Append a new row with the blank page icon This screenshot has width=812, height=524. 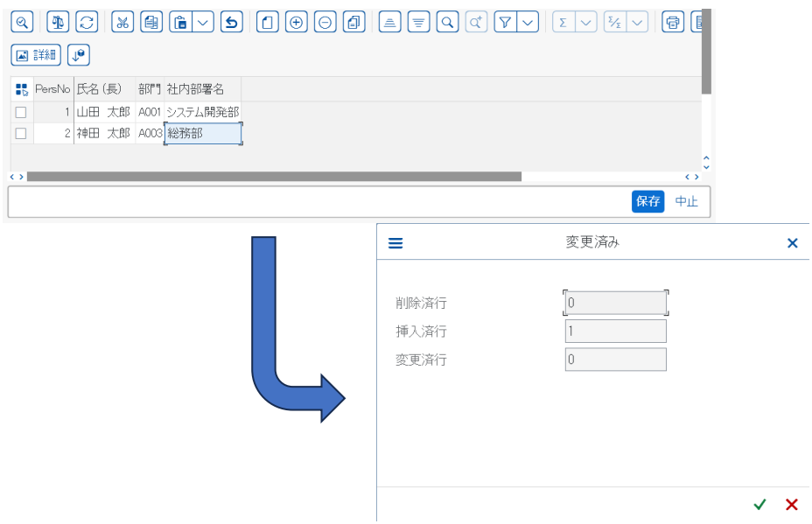click(x=268, y=22)
